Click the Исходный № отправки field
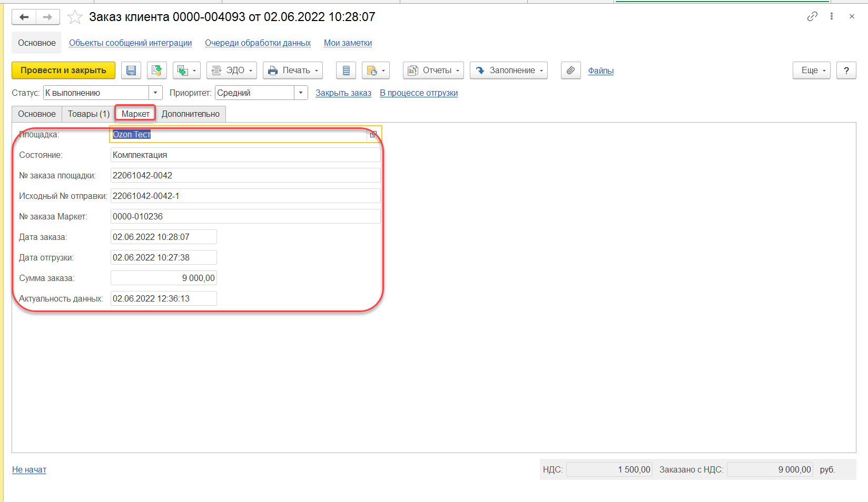 coord(245,196)
